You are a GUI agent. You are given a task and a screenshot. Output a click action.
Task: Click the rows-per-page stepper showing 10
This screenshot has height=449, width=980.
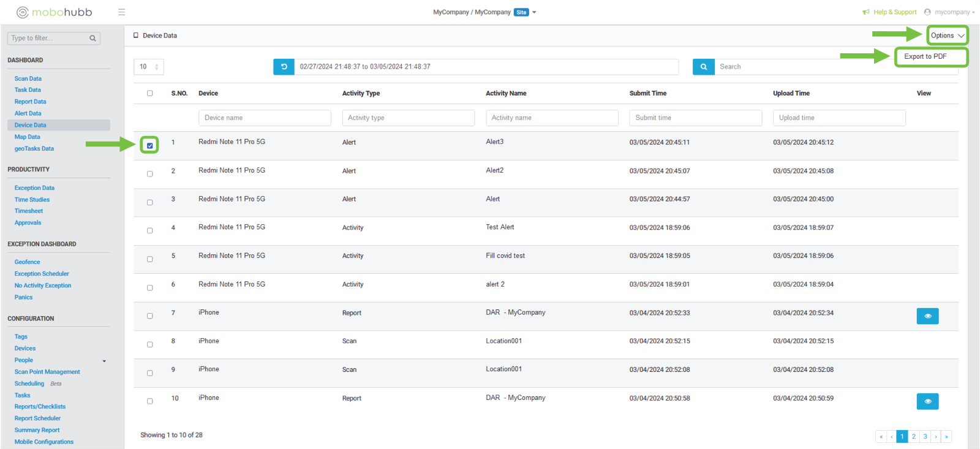[149, 67]
